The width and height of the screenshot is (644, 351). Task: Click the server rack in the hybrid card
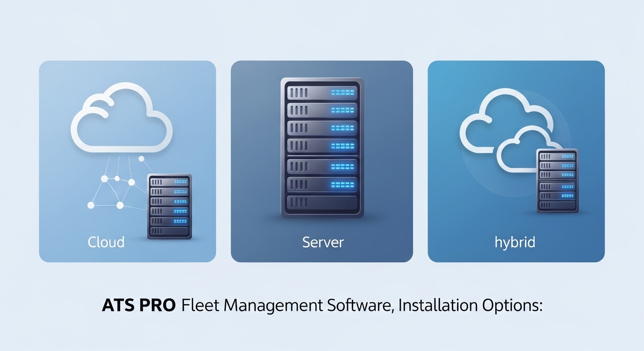(557, 181)
